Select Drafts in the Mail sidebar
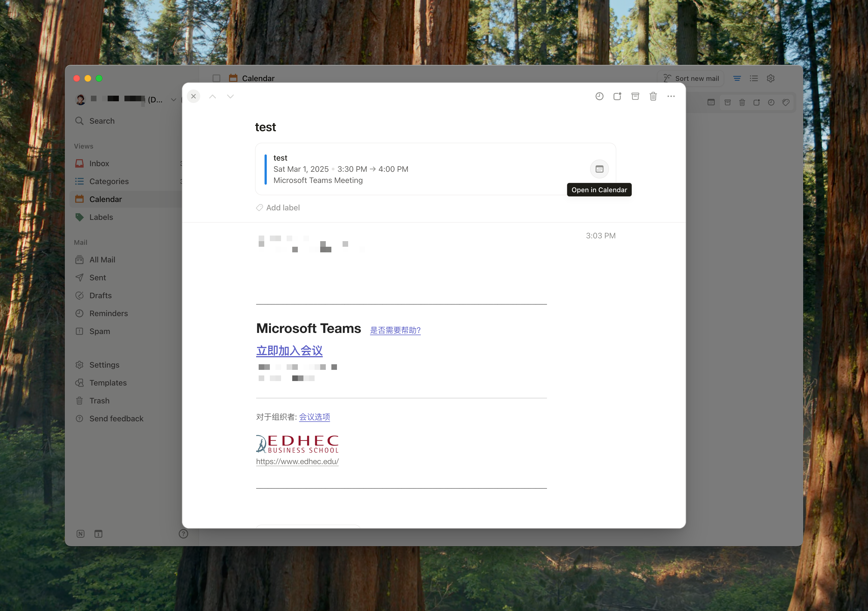 [100, 295]
